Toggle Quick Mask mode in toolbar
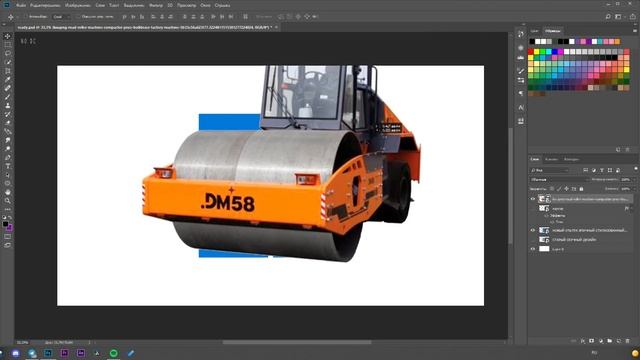This screenshot has width=640, height=360. (x=7, y=236)
